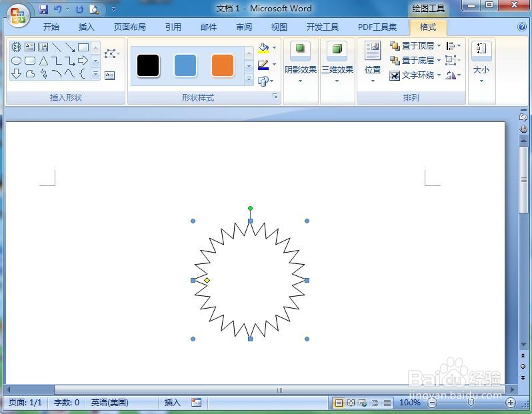The height and width of the screenshot is (414, 532).
Task: Save the document from Quick Access Toolbar
Action: click(x=43, y=9)
